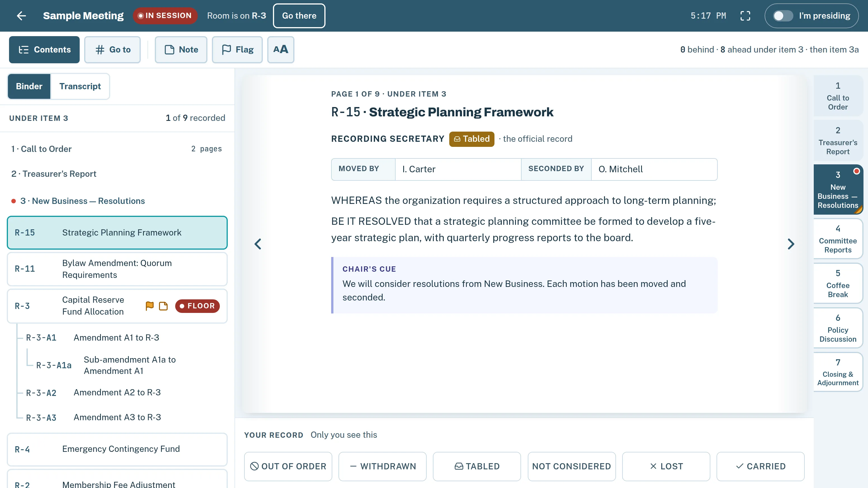Click the Tabled status badge
The image size is (868, 488).
point(471,139)
